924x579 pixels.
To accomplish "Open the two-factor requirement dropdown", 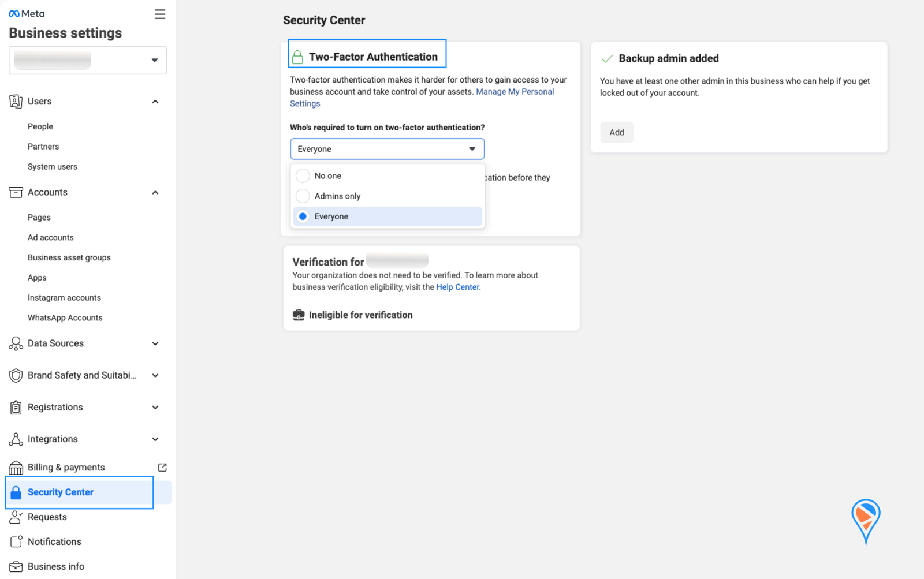I will (387, 149).
